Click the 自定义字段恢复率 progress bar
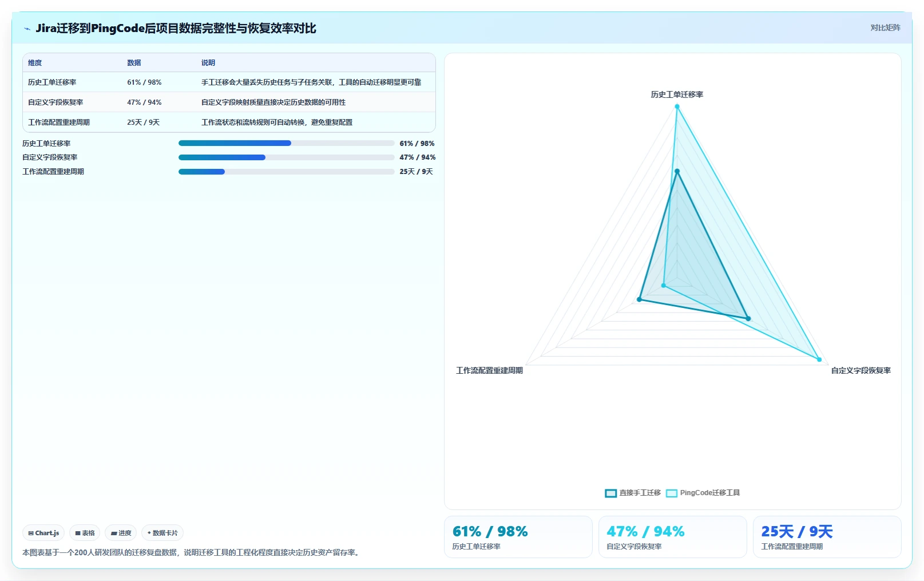This screenshot has height=581, width=924. (287, 157)
